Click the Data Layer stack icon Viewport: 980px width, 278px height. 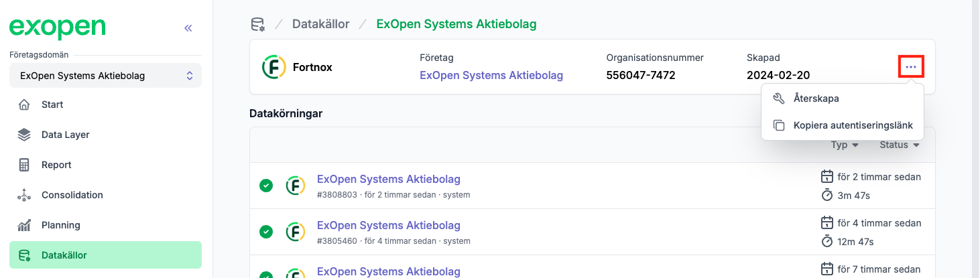tap(24, 135)
